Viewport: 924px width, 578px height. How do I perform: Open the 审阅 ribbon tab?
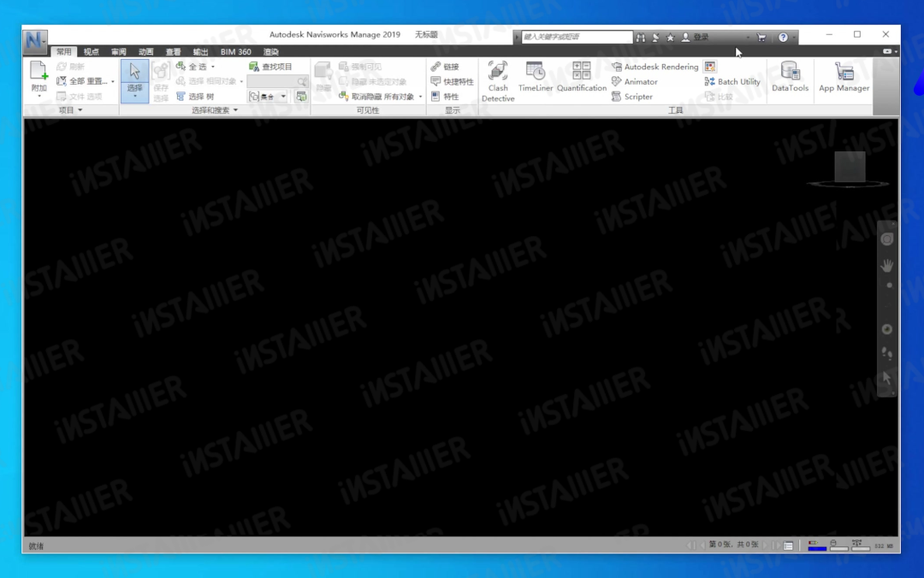pos(118,52)
